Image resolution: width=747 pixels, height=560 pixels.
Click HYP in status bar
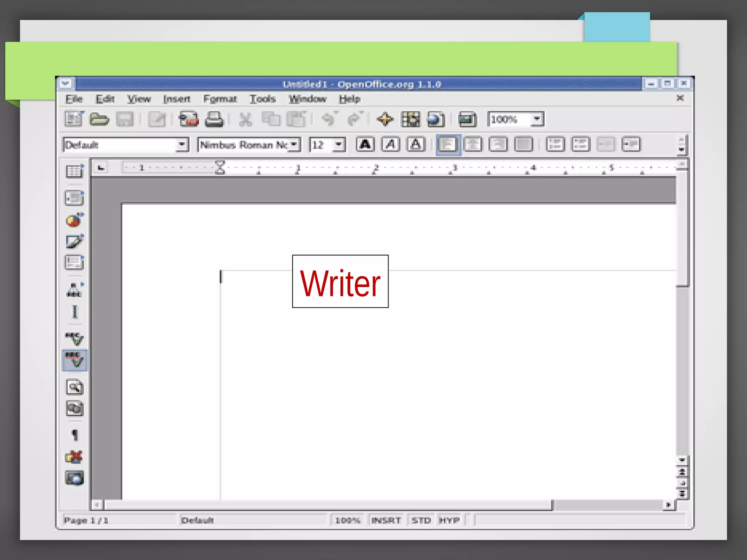tap(449, 520)
